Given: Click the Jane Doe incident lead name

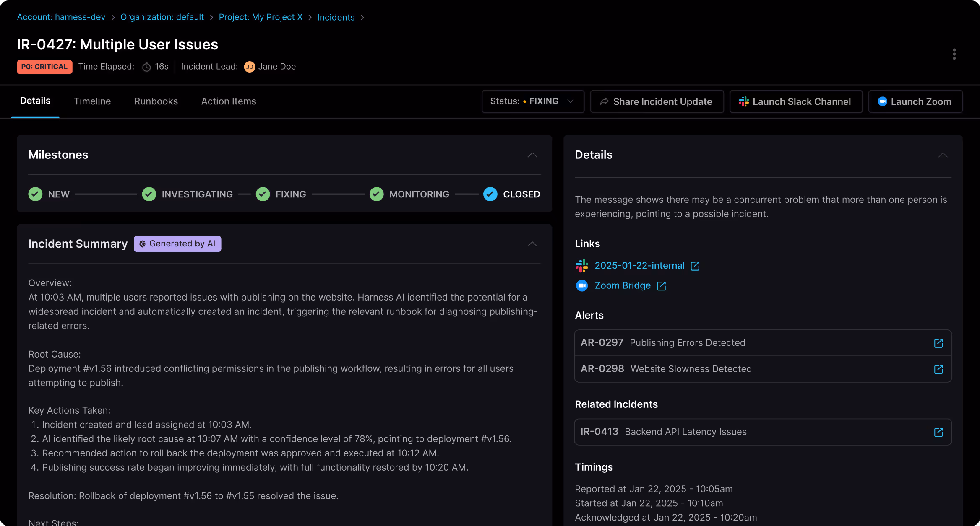Looking at the screenshot, I should tap(277, 67).
